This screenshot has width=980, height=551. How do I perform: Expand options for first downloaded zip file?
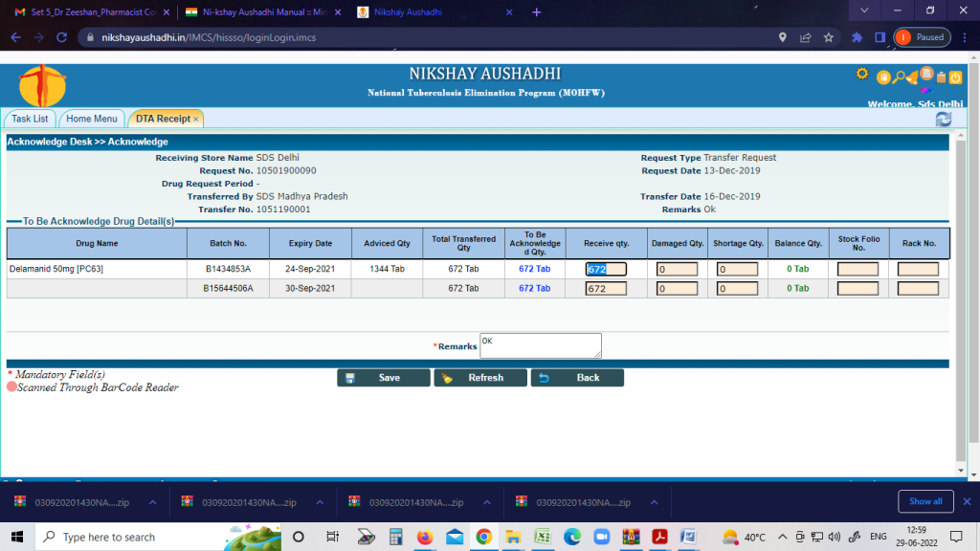(x=152, y=502)
